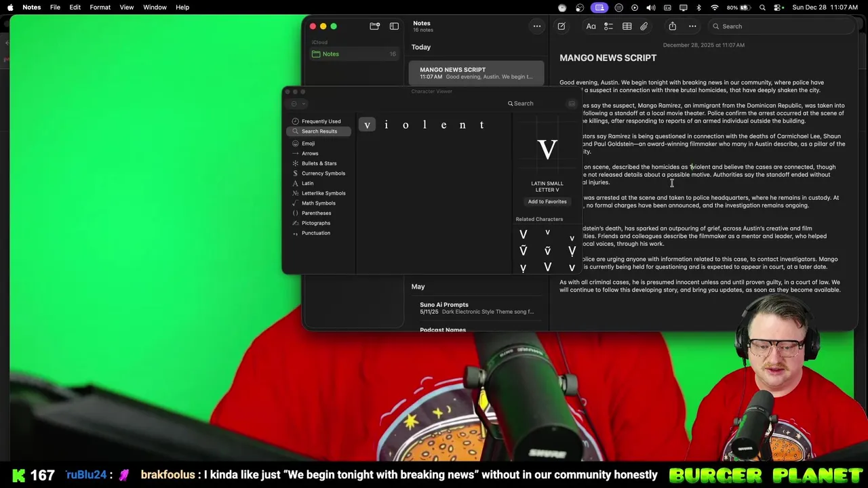Select the Arrows category

pyautogui.click(x=319, y=153)
